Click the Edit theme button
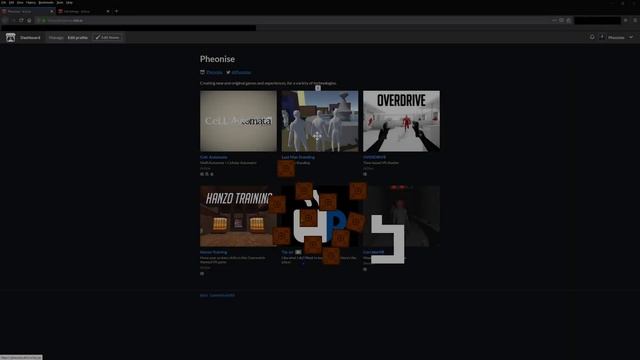 (x=108, y=38)
